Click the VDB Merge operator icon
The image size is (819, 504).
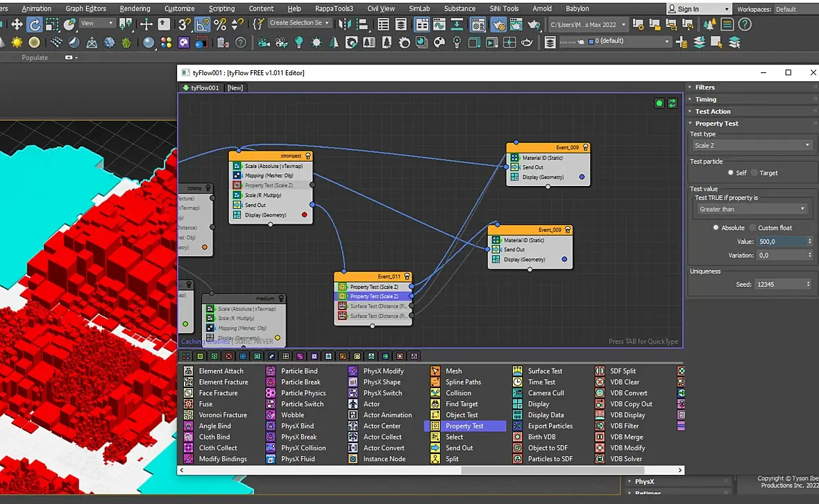click(600, 437)
